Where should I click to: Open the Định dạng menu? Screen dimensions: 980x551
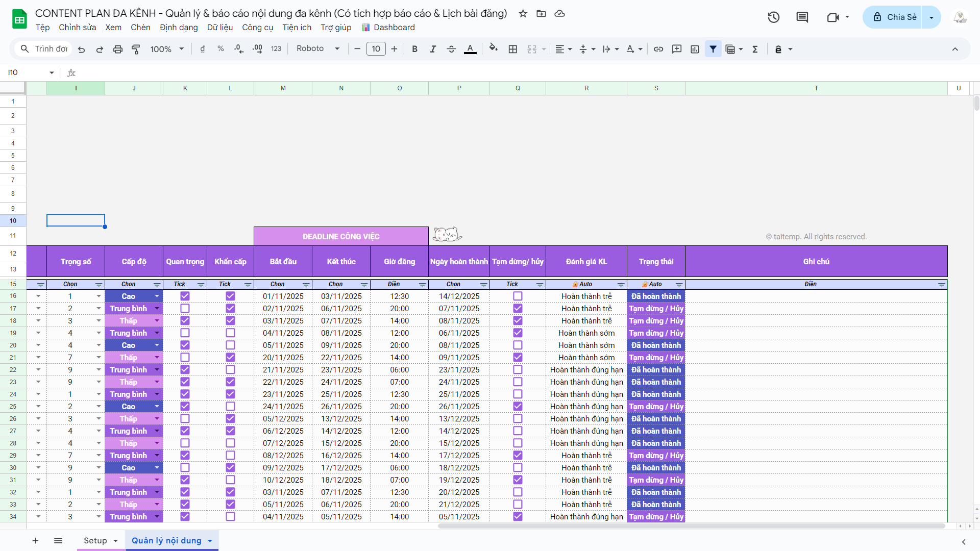pyautogui.click(x=178, y=28)
